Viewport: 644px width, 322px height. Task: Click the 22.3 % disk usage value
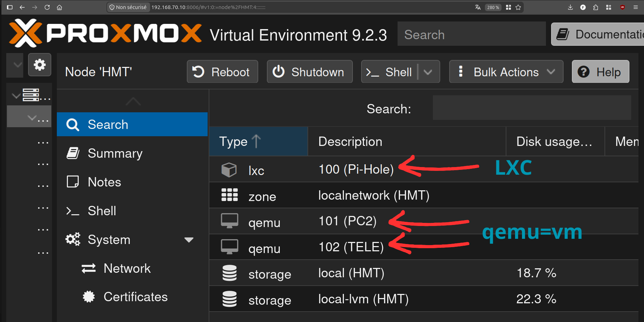click(536, 299)
